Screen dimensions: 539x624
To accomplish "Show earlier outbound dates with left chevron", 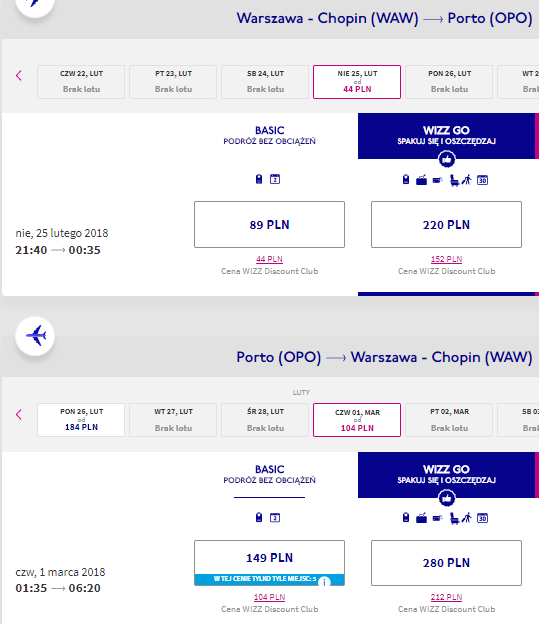I will tap(19, 76).
